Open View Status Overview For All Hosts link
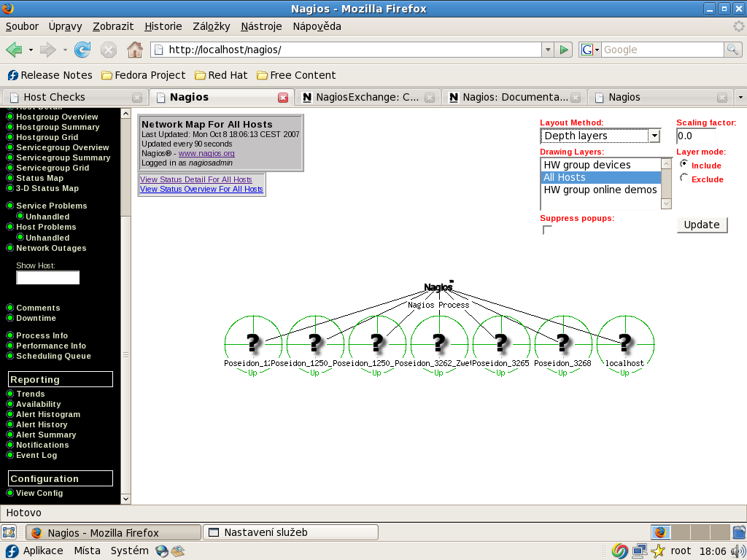The image size is (747, 560). coord(201,189)
